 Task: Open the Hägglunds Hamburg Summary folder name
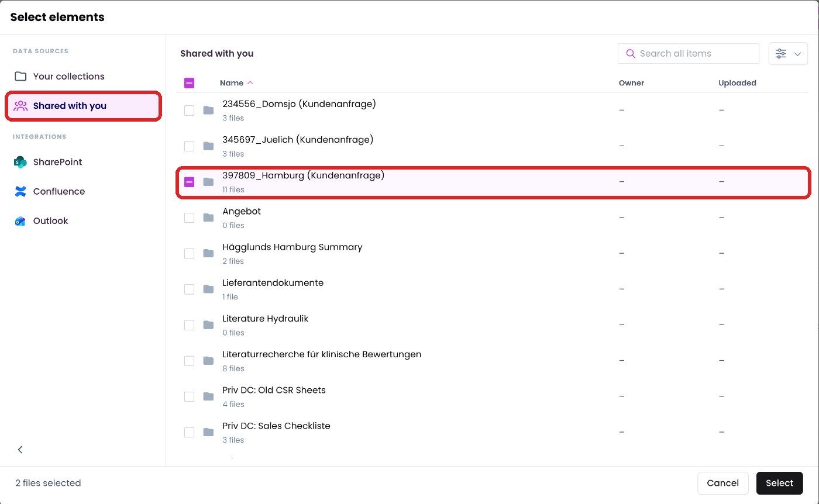tap(292, 247)
